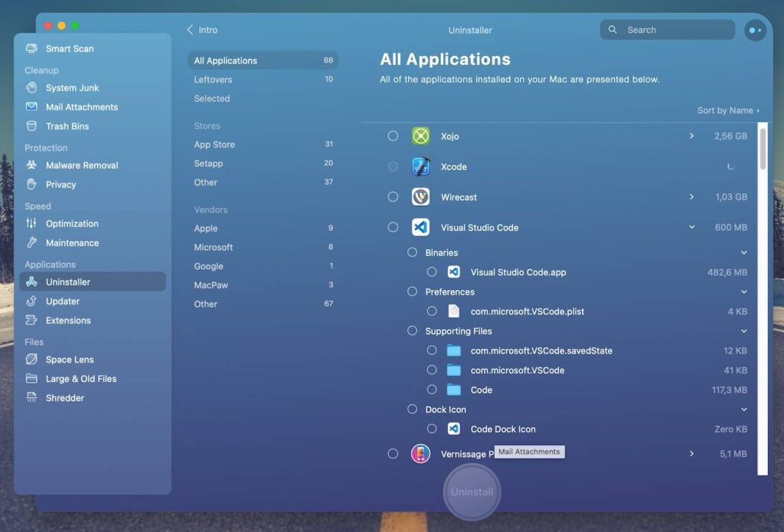The height and width of the screenshot is (532, 784).
Task: Select the Visual Studio Code checkbox
Action: click(393, 227)
